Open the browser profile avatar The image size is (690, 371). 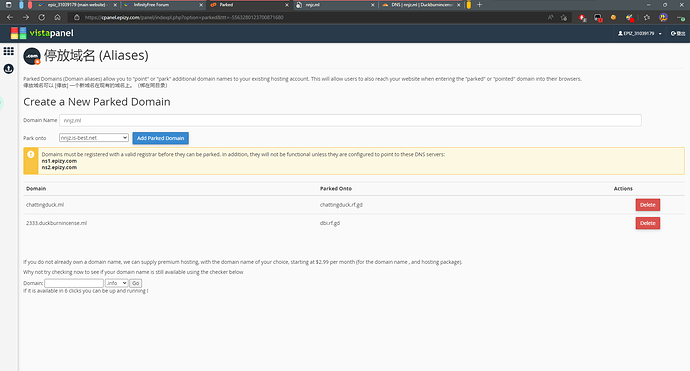tap(663, 18)
